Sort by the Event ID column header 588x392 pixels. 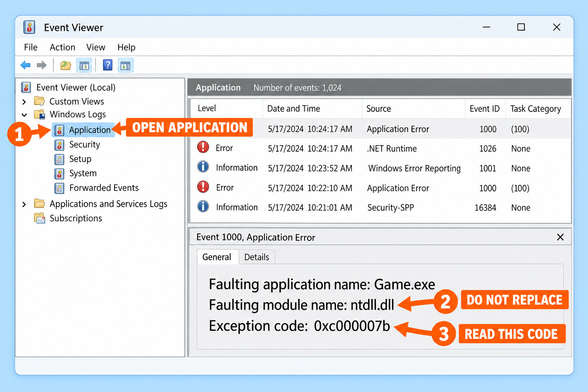485,108
